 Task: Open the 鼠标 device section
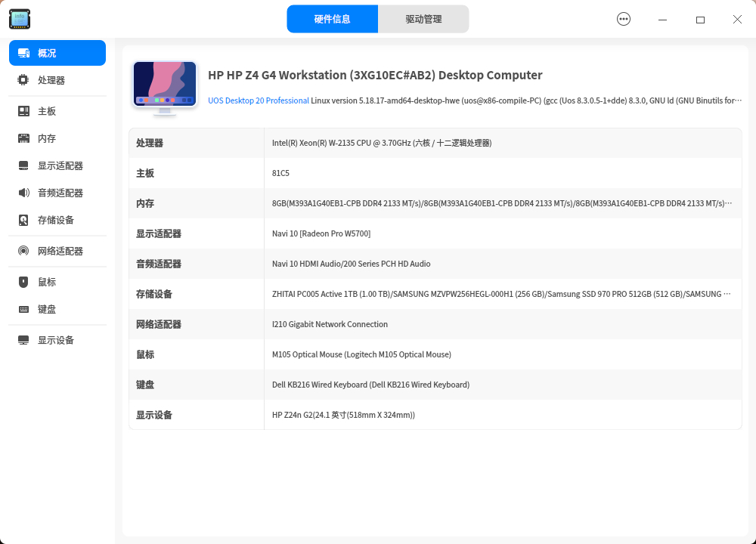47,281
